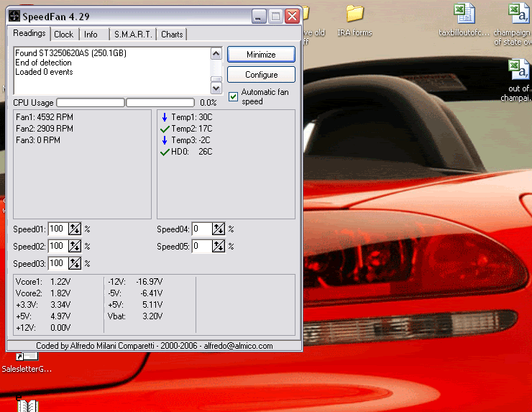
Task: Switch to the S.M.A.R.T. tab
Action: (x=133, y=35)
